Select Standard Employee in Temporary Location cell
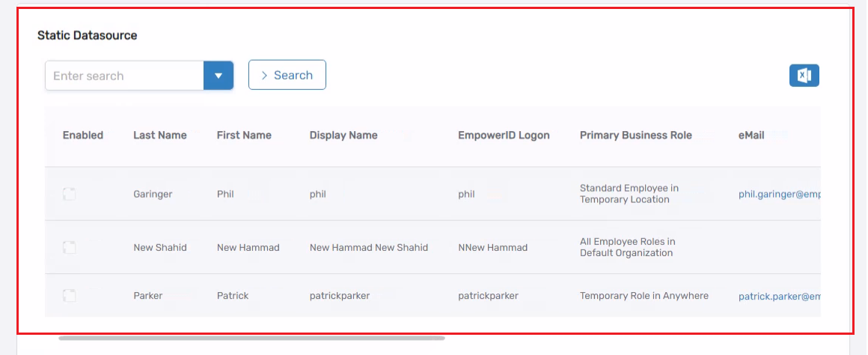This screenshot has height=355, width=868. (629, 194)
